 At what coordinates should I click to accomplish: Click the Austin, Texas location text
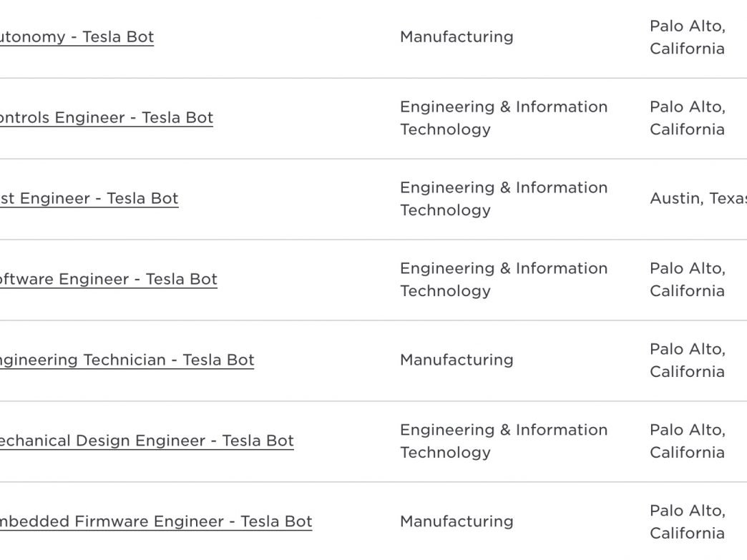click(x=698, y=199)
